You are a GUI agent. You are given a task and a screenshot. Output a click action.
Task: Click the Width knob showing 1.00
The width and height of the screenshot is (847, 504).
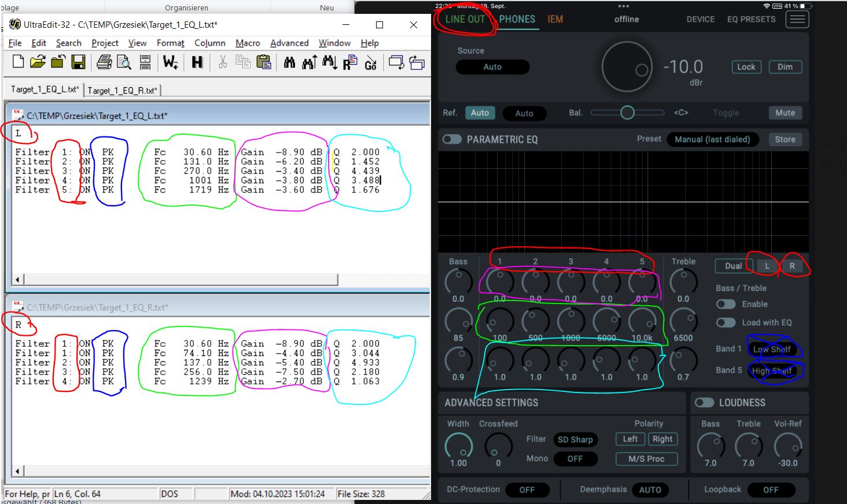pyautogui.click(x=459, y=446)
